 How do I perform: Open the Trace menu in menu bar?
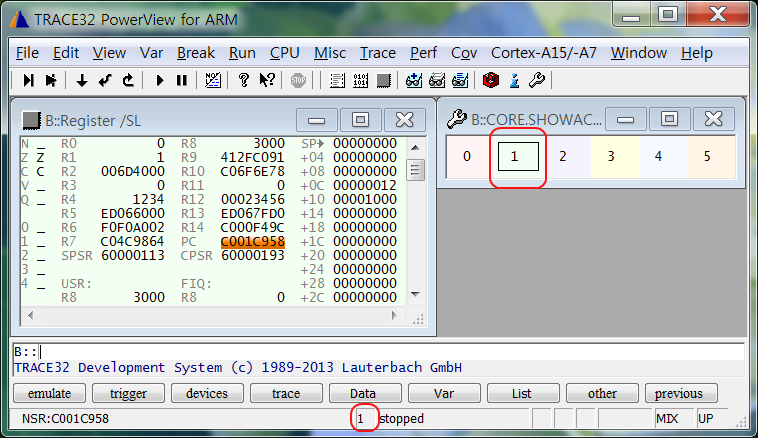coord(378,52)
